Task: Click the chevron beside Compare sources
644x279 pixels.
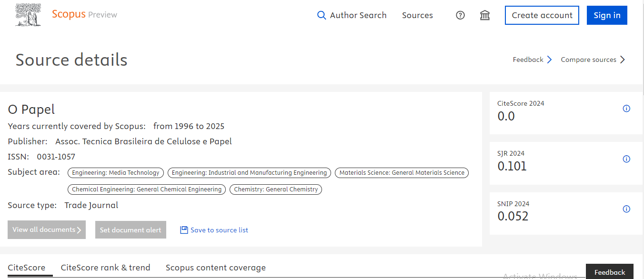Action: 622,60
